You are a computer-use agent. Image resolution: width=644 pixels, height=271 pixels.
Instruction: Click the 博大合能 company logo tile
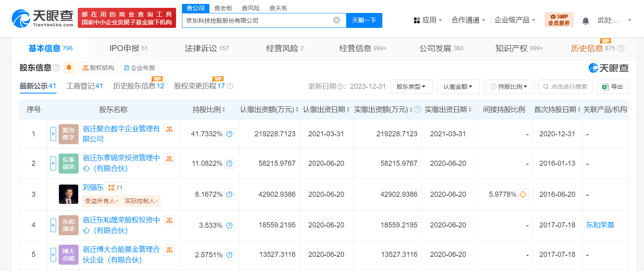tap(68, 255)
